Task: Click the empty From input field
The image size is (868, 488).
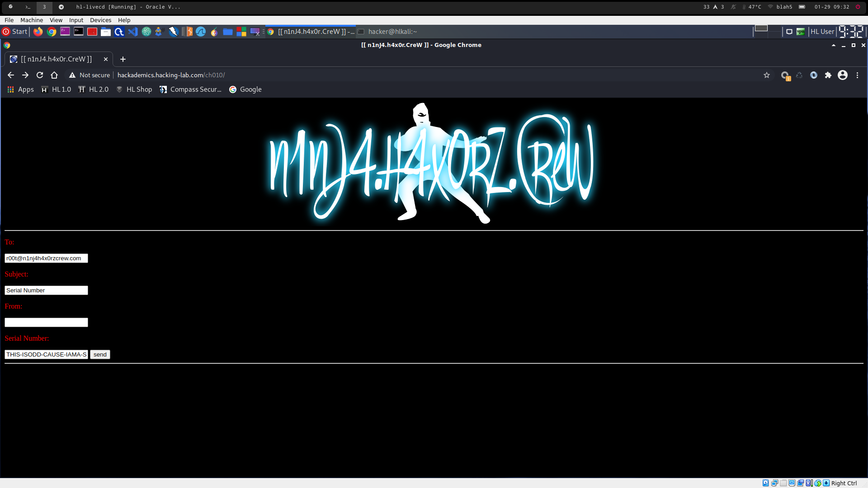Action: pos(46,322)
